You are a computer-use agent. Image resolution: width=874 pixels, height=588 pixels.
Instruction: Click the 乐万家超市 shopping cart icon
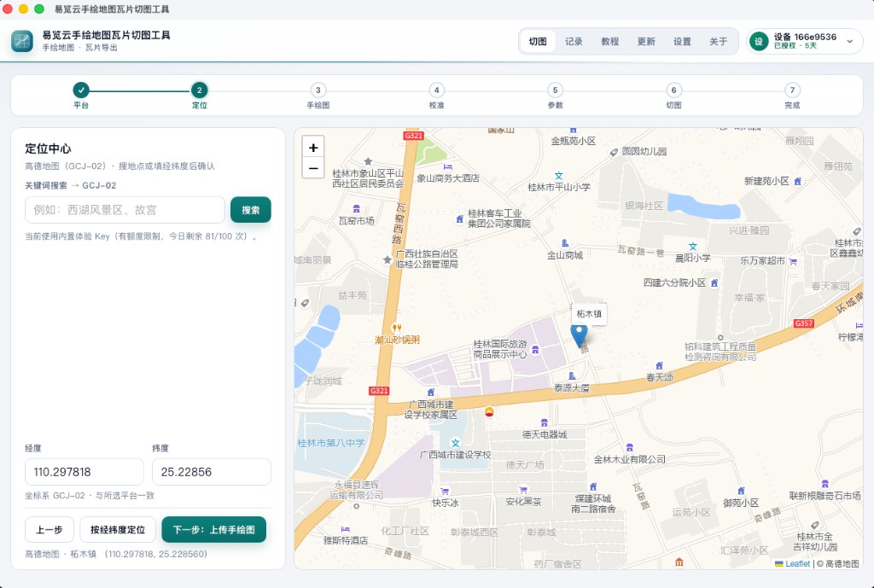point(793,261)
